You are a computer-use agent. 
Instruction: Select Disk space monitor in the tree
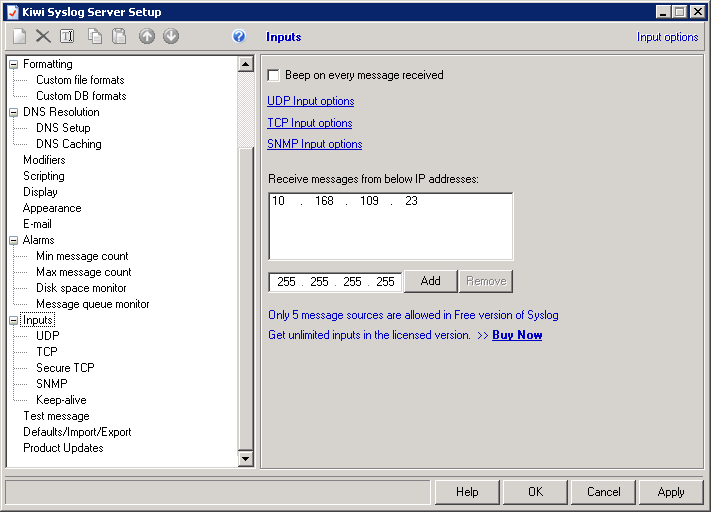pyautogui.click(x=81, y=288)
